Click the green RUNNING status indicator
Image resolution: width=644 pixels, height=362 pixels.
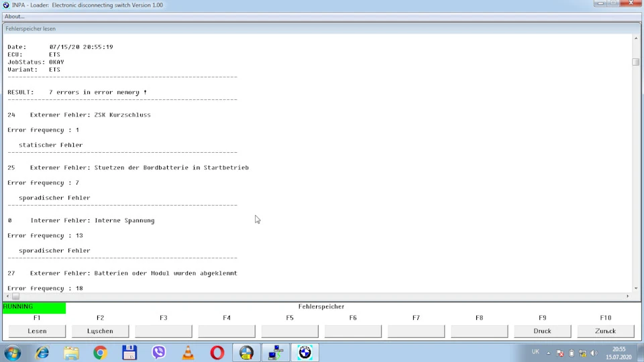tap(34, 308)
